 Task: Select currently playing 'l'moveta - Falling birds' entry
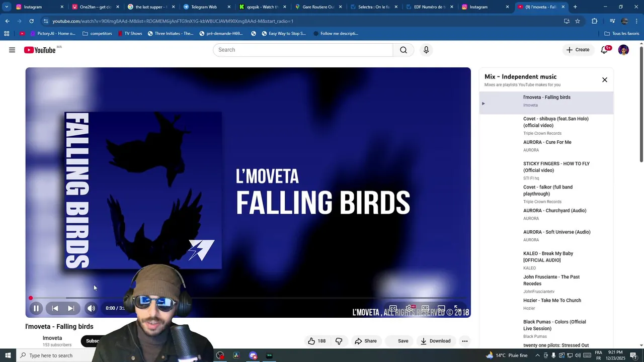(x=546, y=103)
